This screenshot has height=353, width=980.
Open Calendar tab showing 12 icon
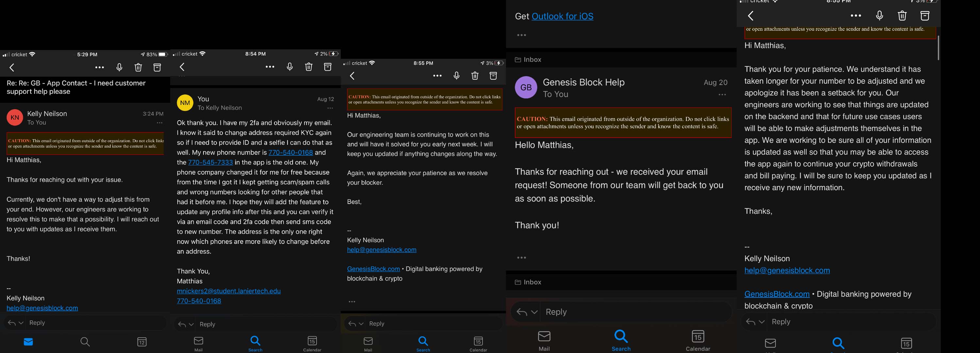[x=142, y=342]
